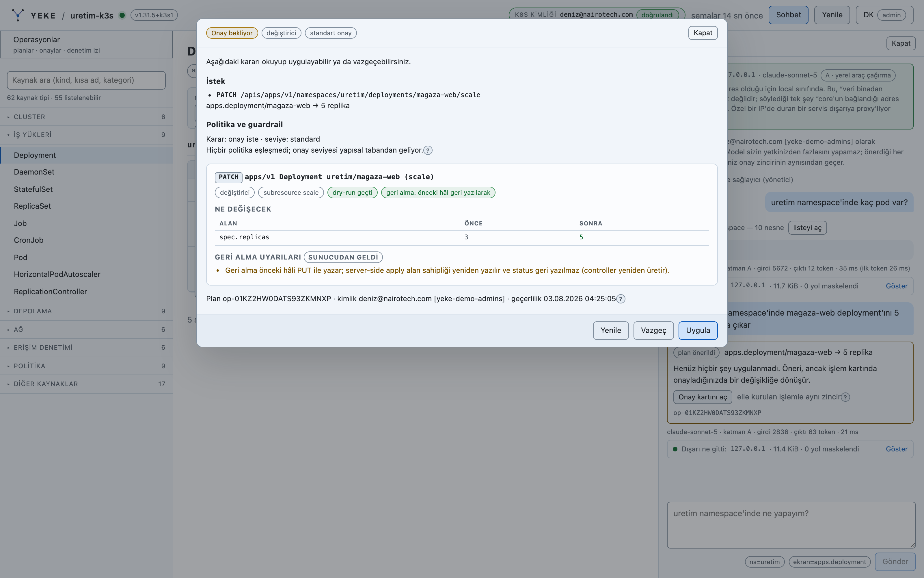Click the 'Onay bekliyor' status badge

[232, 33]
